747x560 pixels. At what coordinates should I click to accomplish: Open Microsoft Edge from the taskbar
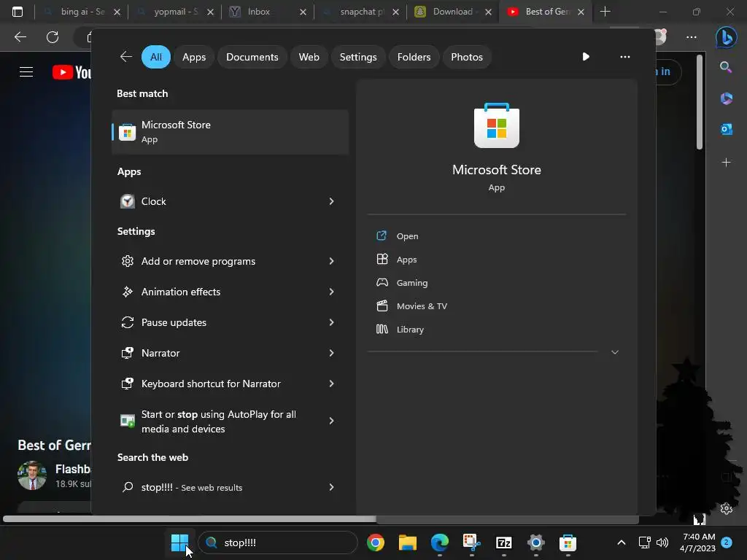click(x=440, y=542)
